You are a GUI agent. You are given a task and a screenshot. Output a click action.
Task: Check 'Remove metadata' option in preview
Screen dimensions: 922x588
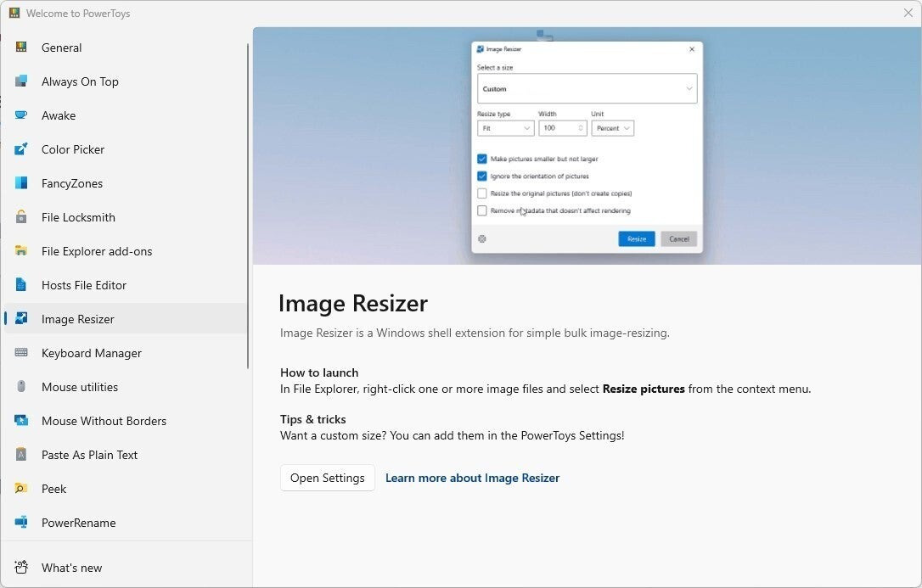482,210
